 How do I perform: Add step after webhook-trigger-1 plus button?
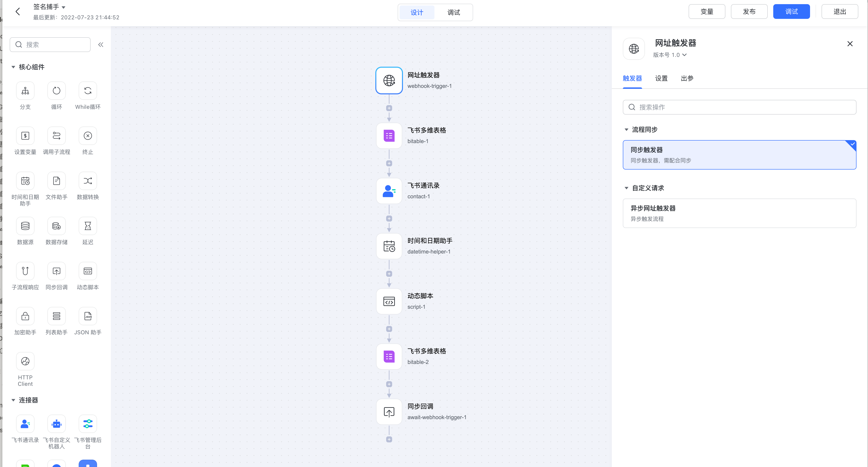click(x=389, y=108)
